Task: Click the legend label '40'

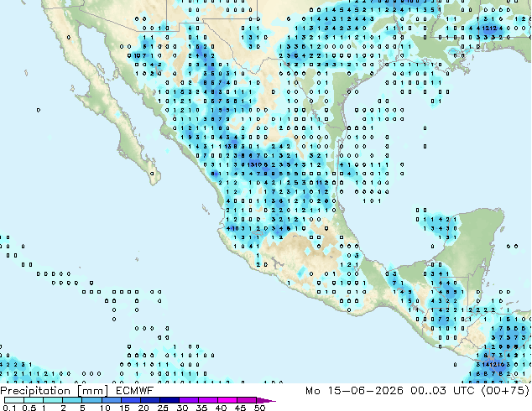Action: 221,408
